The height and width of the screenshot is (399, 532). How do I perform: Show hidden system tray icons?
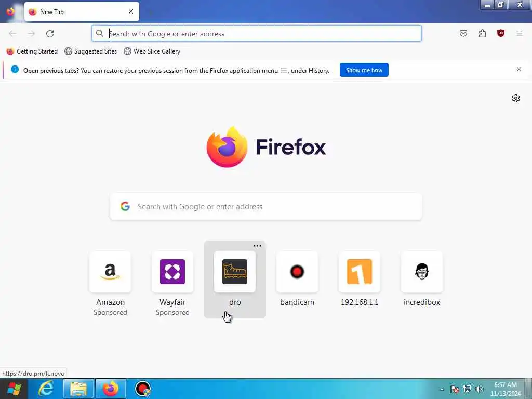pos(442,390)
